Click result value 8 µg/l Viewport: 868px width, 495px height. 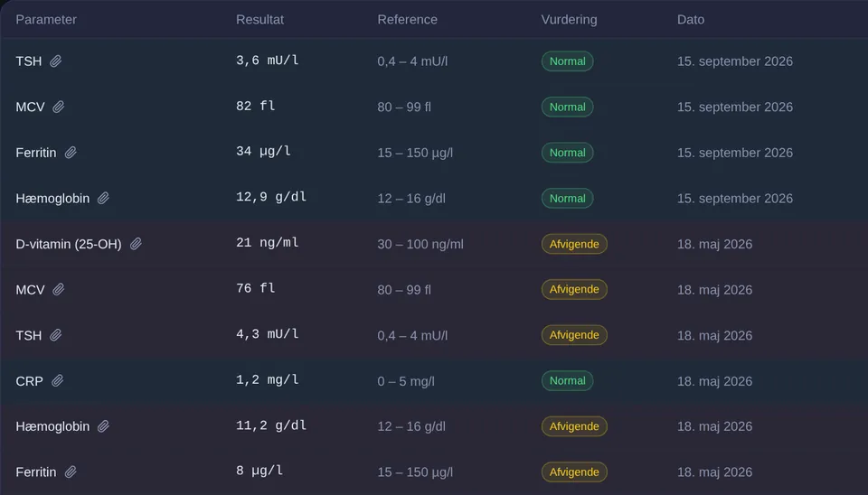[x=259, y=471]
